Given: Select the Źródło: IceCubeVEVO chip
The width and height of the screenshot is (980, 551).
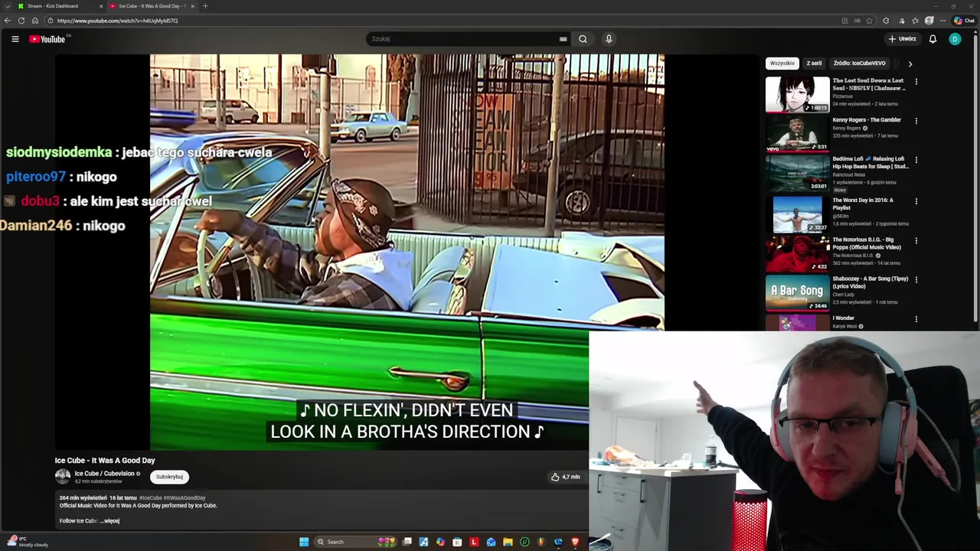Looking at the screenshot, I should point(859,64).
